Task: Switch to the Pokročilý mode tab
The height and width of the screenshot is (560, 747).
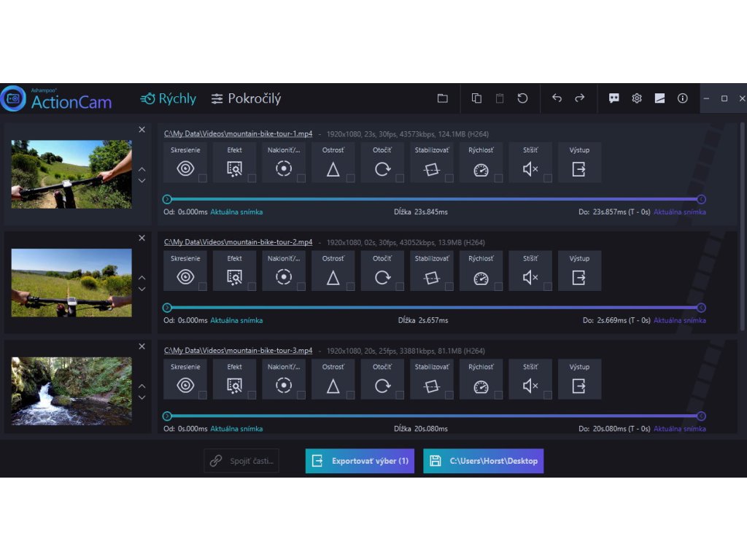Action: coord(246,98)
